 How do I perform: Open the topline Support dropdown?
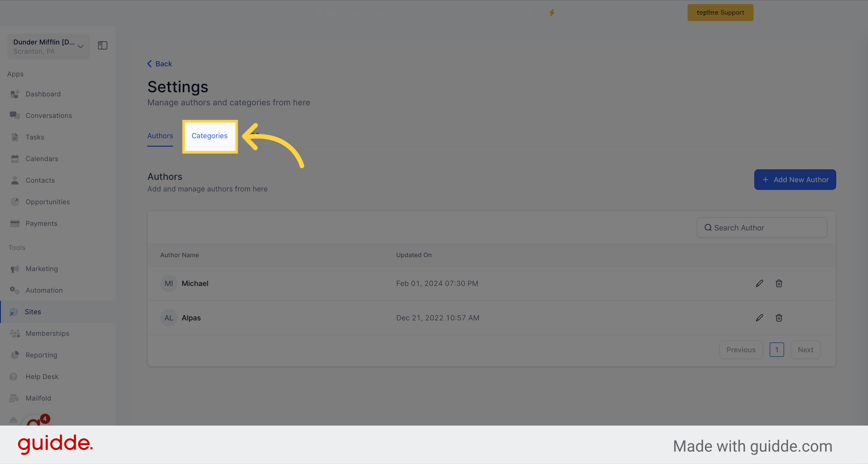(720, 12)
